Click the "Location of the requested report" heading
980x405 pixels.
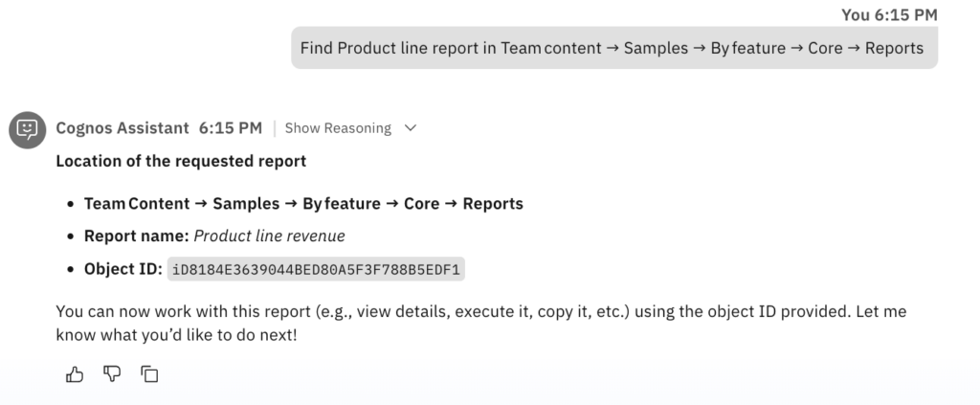pos(181,161)
